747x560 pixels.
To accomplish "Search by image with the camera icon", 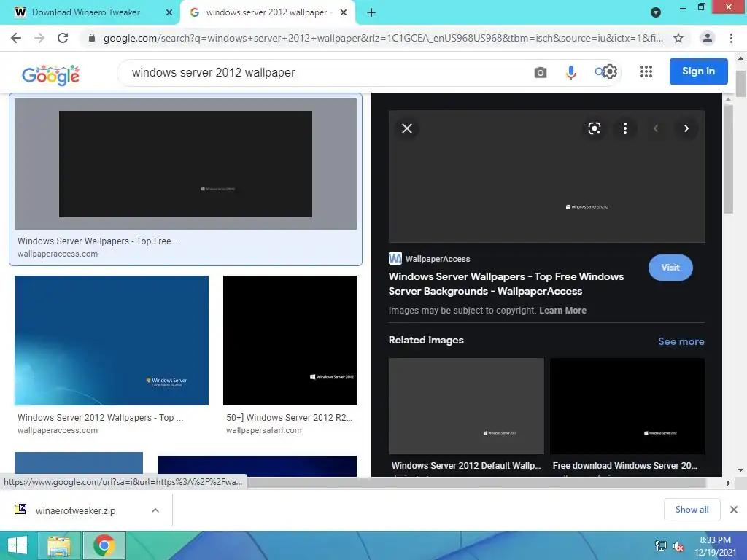I will coord(541,72).
